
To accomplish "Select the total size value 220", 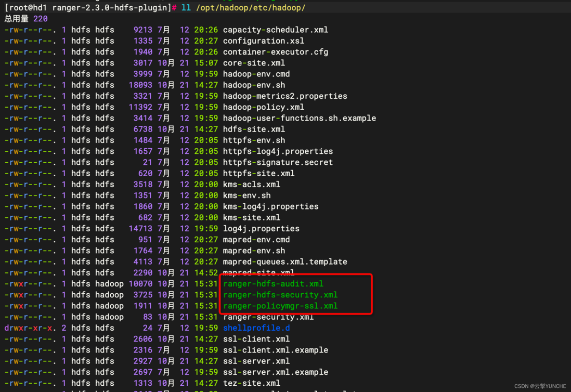I will 41,19.
